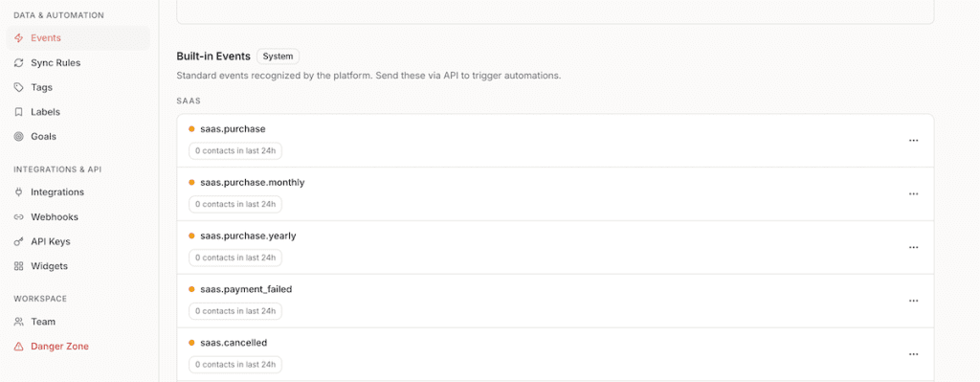Open more options for saas.cancelled event
The image size is (980, 382).
click(x=913, y=354)
